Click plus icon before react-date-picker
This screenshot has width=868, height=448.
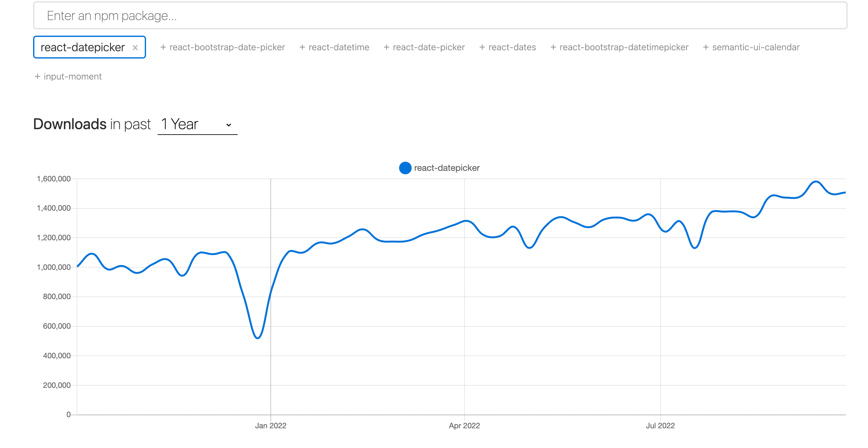coord(387,47)
